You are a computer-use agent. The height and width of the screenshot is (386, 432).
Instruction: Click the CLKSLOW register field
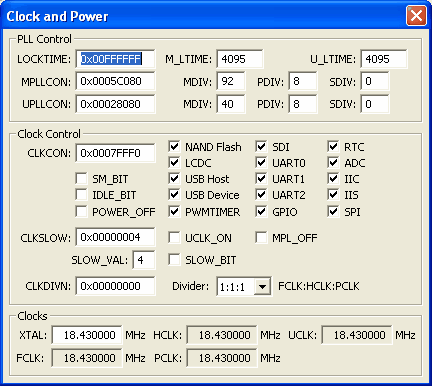point(115,237)
